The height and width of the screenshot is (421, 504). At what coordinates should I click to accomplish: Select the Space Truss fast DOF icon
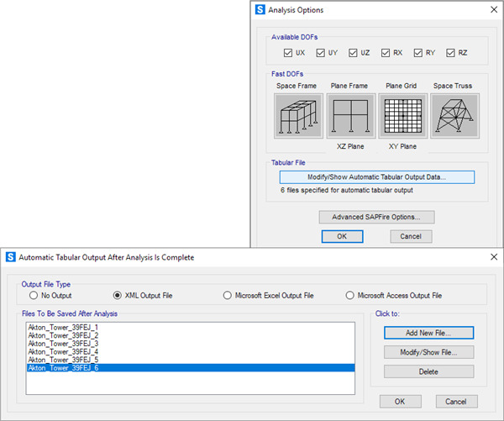click(x=454, y=115)
